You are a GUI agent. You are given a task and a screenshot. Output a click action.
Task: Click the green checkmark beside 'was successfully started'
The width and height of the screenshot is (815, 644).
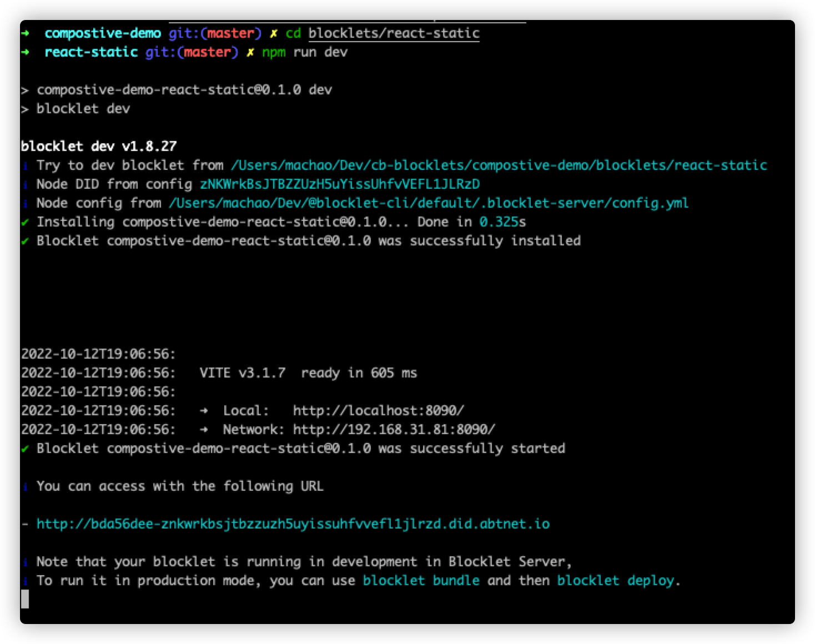25,449
